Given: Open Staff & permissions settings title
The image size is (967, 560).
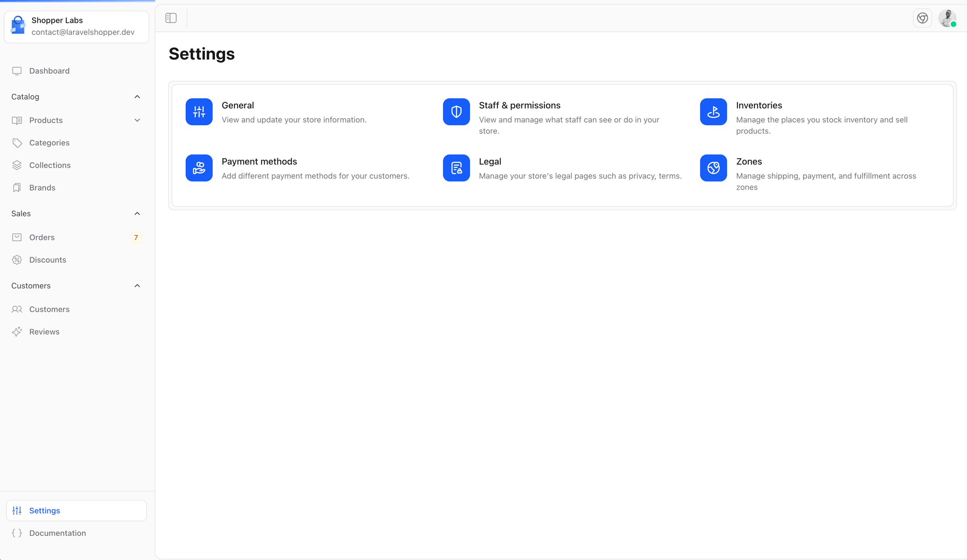Looking at the screenshot, I should 519,105.
